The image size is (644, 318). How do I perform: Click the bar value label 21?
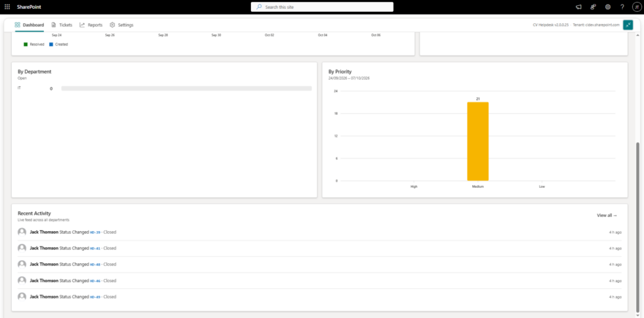(x=478, y=99)
